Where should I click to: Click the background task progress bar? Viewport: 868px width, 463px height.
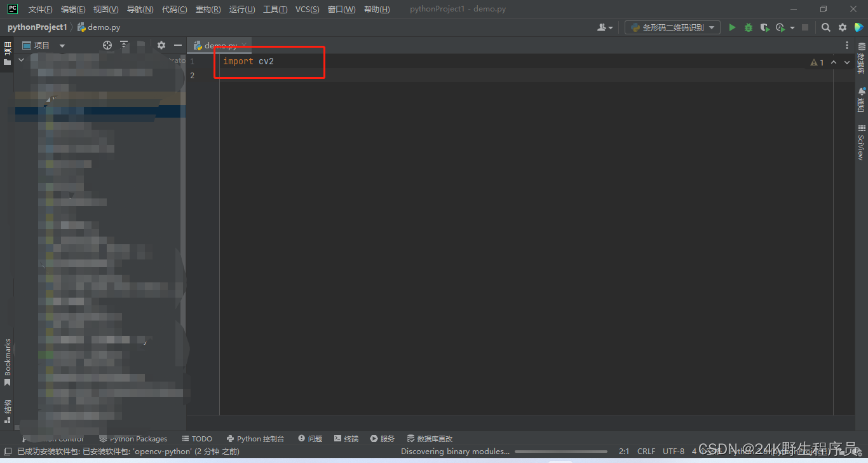click(x=560, y=452)
